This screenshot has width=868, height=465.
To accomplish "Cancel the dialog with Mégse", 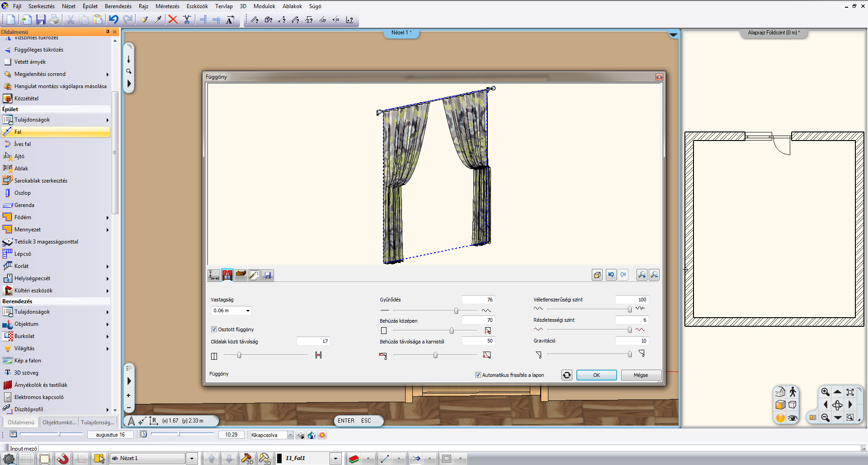I will 641,375.
